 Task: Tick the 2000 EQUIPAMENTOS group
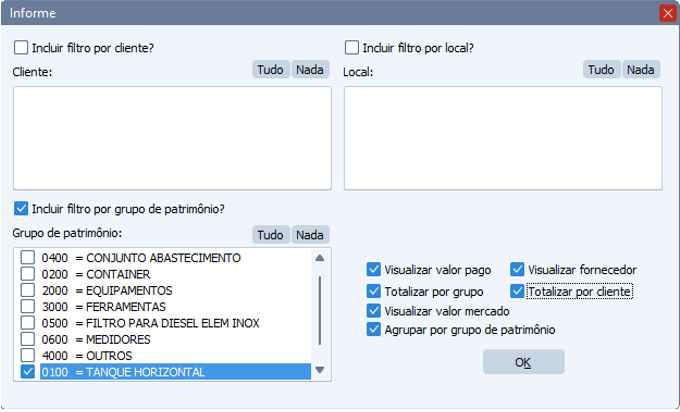pyautogui.click(x=28, y=290)
